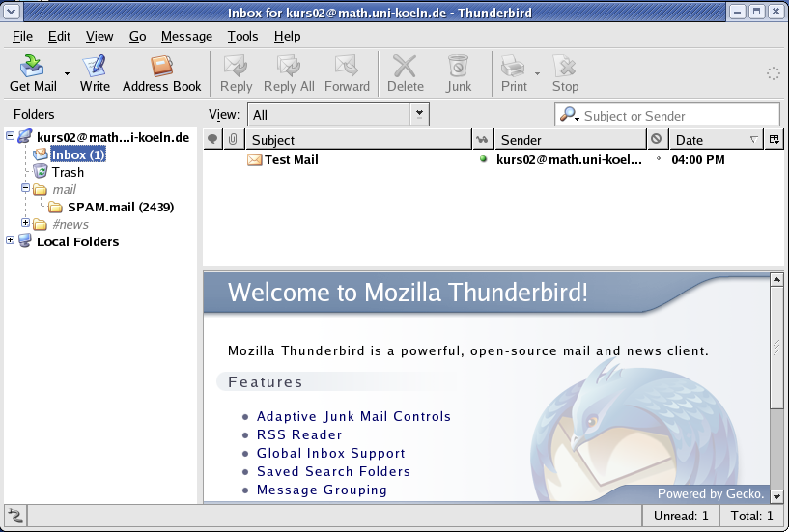Click Unread: 1 in status bar

coord(681,516)
